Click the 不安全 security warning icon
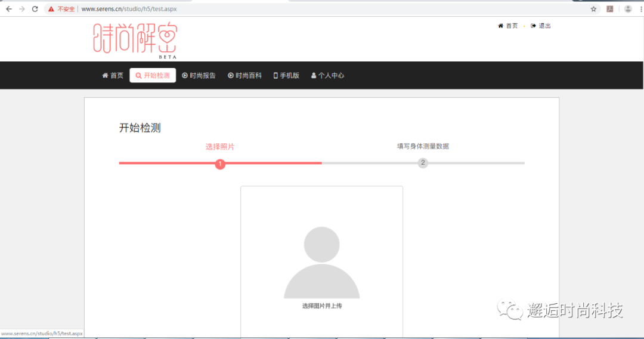The width and height of the screenshot is (644, 339). (x=51, y=9)
